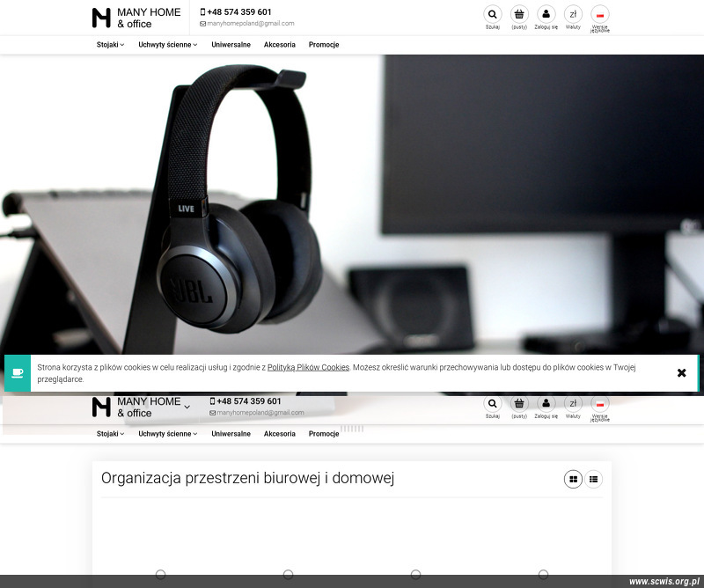Click the heading Organizacja przestrzeni biurowej i domowej
The image size is (704, 588).
(248, 478)
